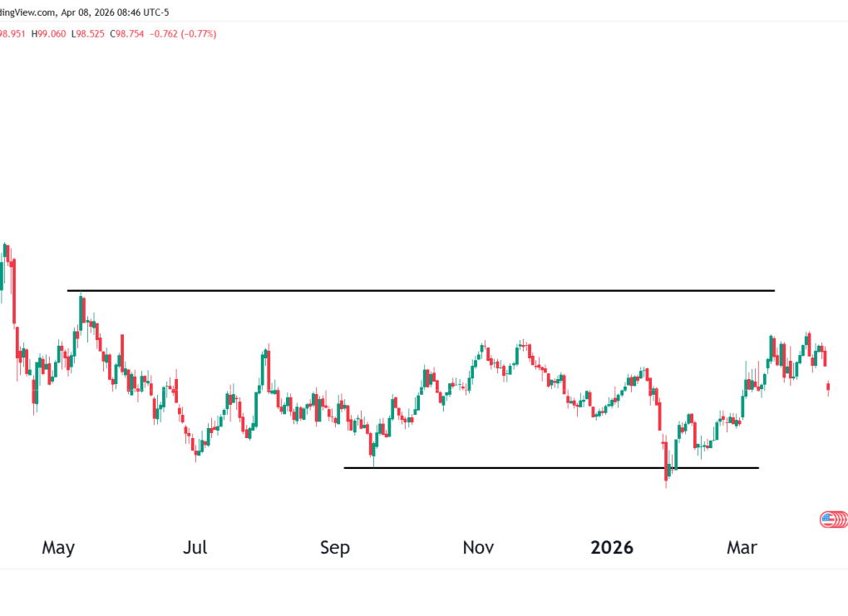Click the −0.762 (−0.77%) change value
Screen dimensions: 848x616
click(x=188, y=34)
